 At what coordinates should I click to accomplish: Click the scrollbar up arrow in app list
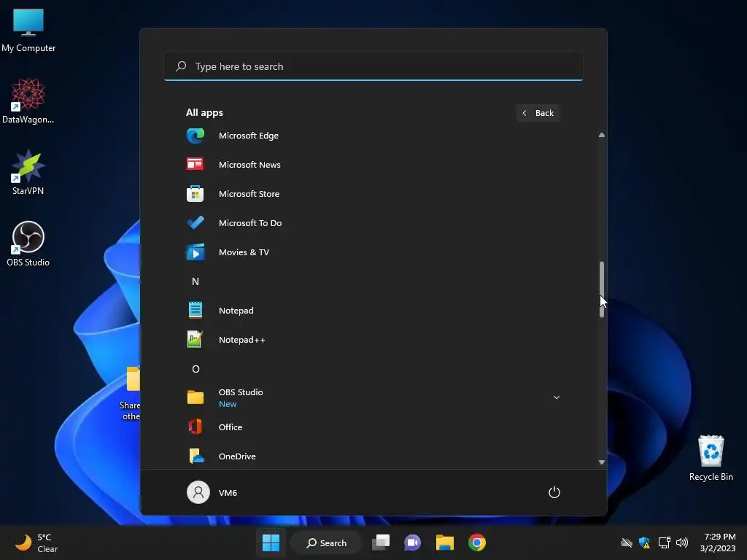(602, 135)
